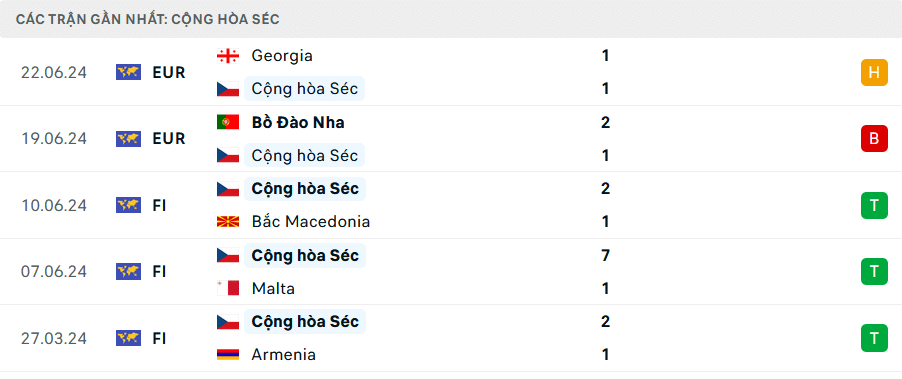Click the red B loss result badge
Image resolution: width=902 pixels, height=379 pixels.
click(x=874, y=139)
